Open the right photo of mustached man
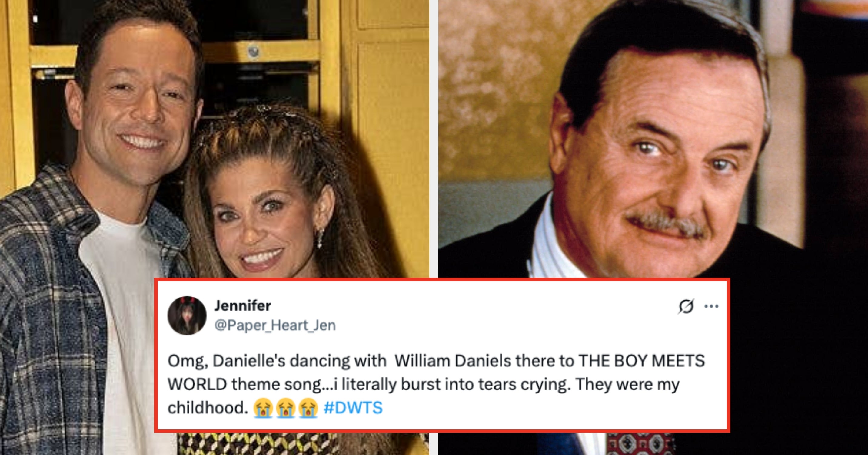868x455 pixels. (x=653, y=139)
